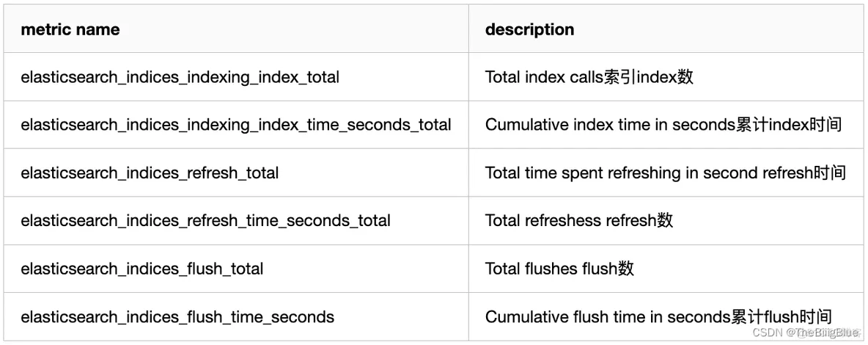Click the 'metric name' column header

(70, 29)
